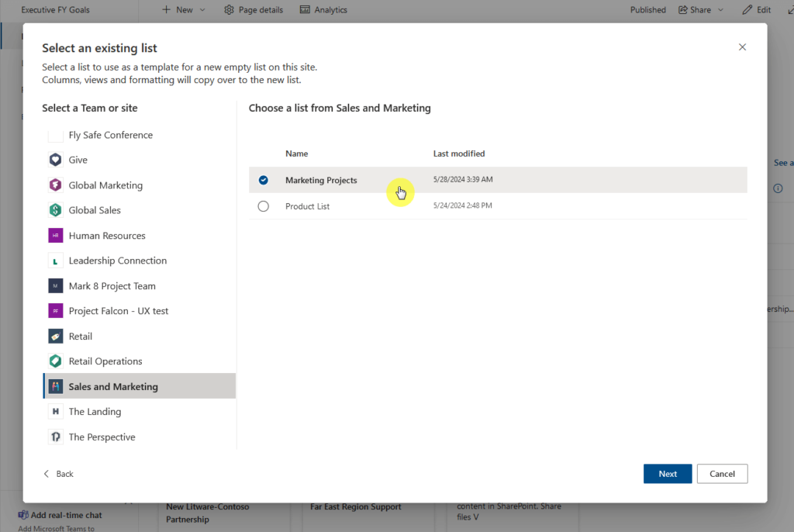Click The Perspective site icon

pyautogui.click(x=55, y=437)
